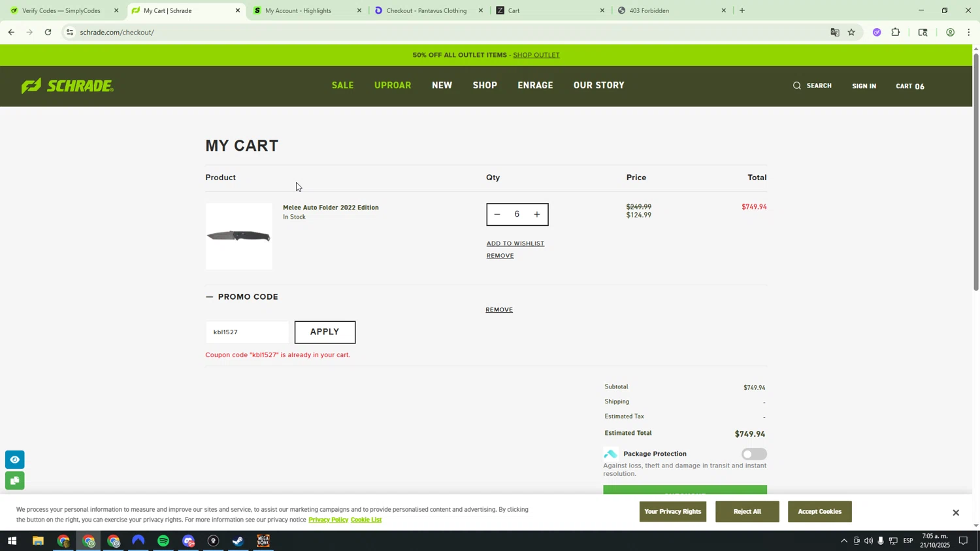Open the search magnifier icon
Screen dimensions: 980x551
point(796,86)
